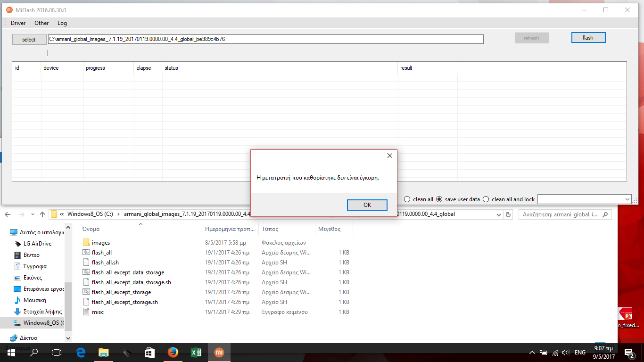Select the save user data option
This screenshot has width=644, height=362.
pyautogui.click(x=439, y=199)
